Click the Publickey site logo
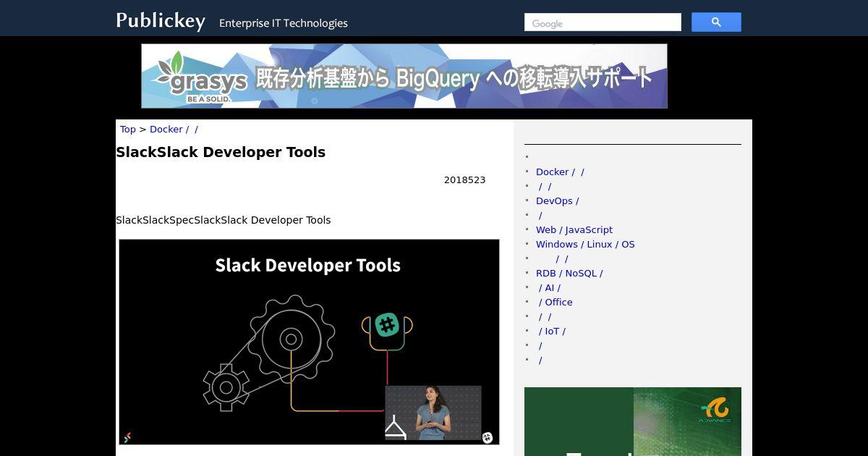868x456 pixels. coord(161,21)
